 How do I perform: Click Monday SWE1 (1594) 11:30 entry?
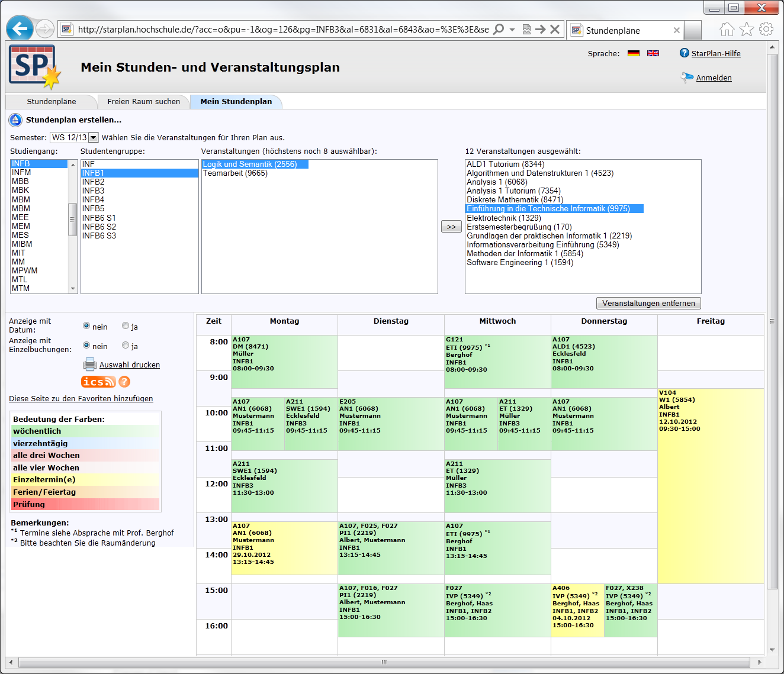tap(284, 486)
